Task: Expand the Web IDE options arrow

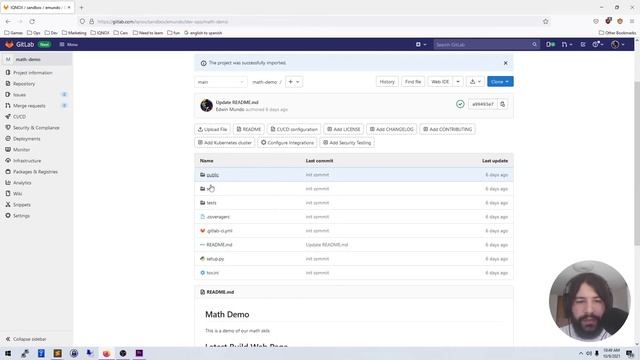Action: (x=458, y=82)
